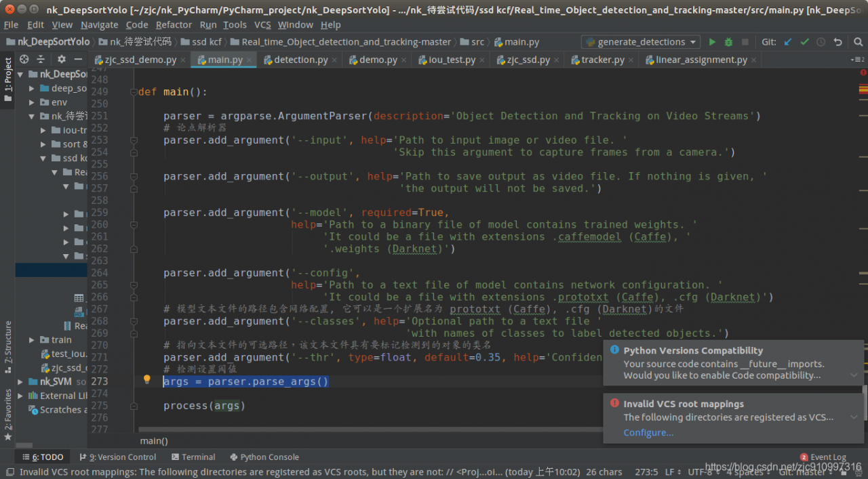Show hidden tabs list at tab bar end
The width and height of the screenshot is (868, 479).
859,60
